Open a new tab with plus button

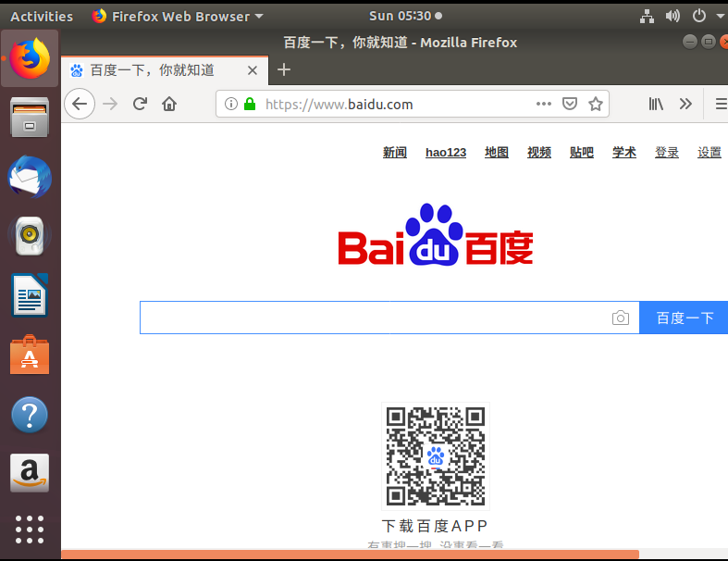(x=284, y=70)
